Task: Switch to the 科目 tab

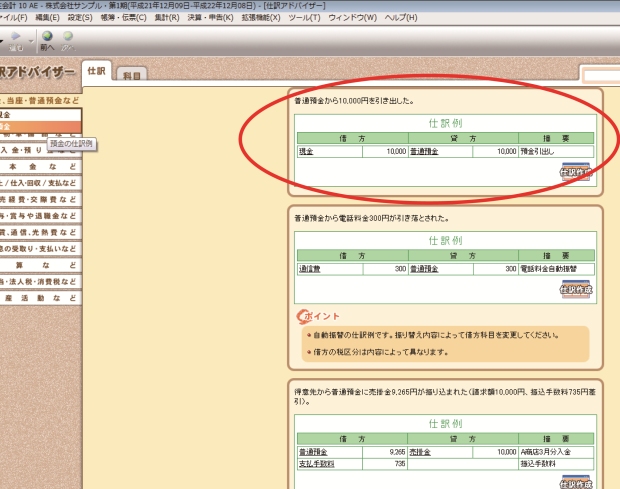Action: pos(132,74)
